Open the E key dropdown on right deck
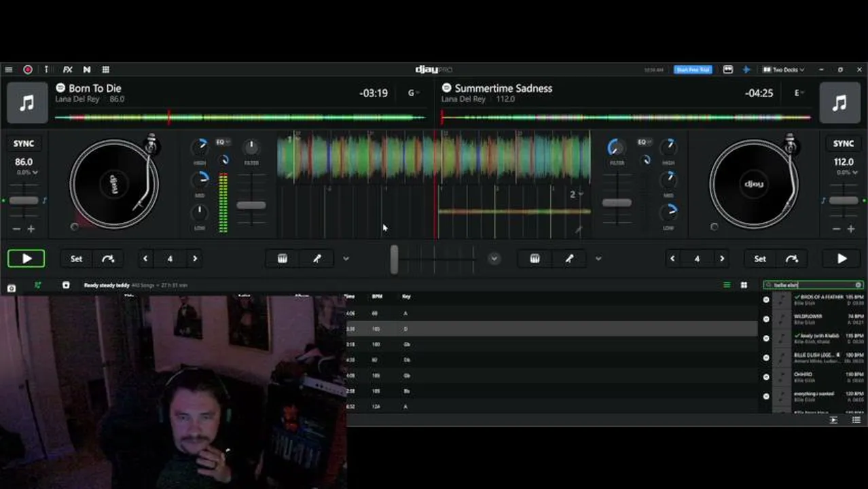This screenshot has width=868, height=489. tap(799, 93)
